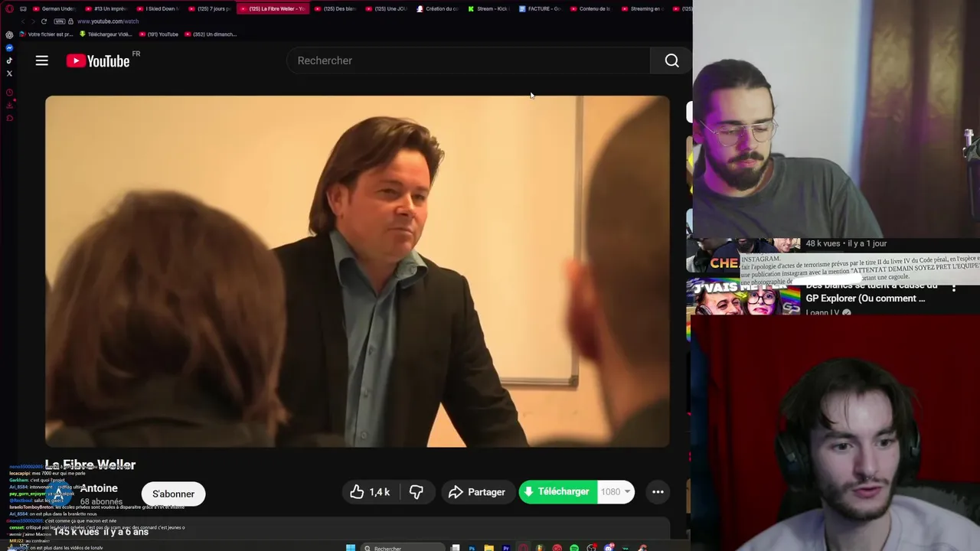Open Spotify from the taskbar
This screenshot has width=980, height=551.
coord(574,548)
